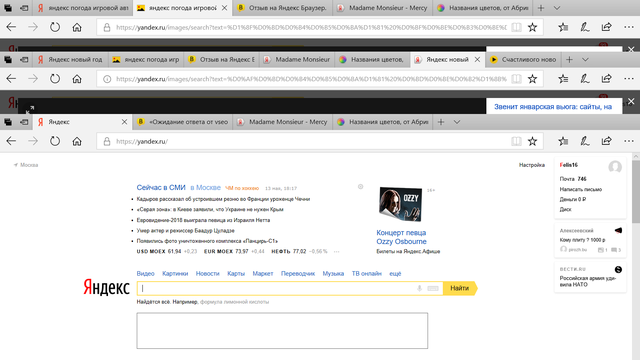Open the Ozzy concert poster thumbnail
The width and height of the screenshot is (640, 360).
point(400,204)
